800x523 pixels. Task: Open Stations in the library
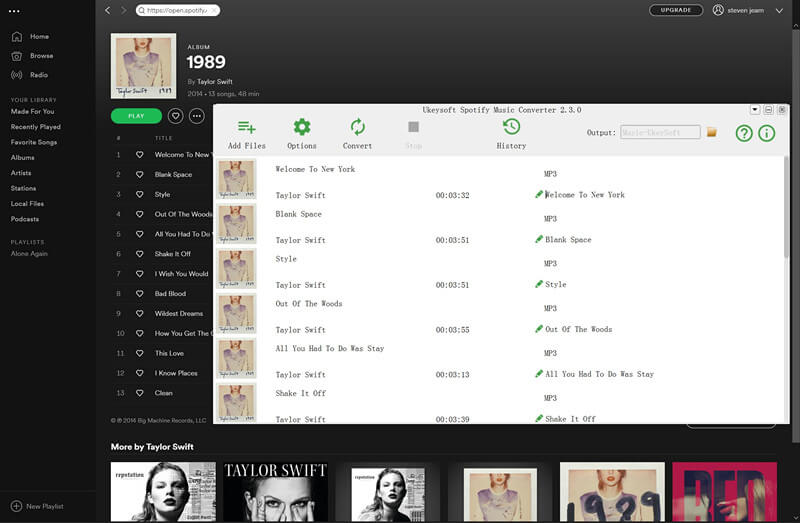tap(23, 188)
